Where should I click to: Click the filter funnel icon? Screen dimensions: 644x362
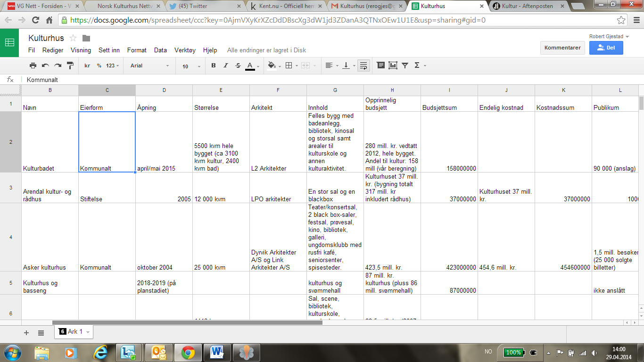[405, 66]
